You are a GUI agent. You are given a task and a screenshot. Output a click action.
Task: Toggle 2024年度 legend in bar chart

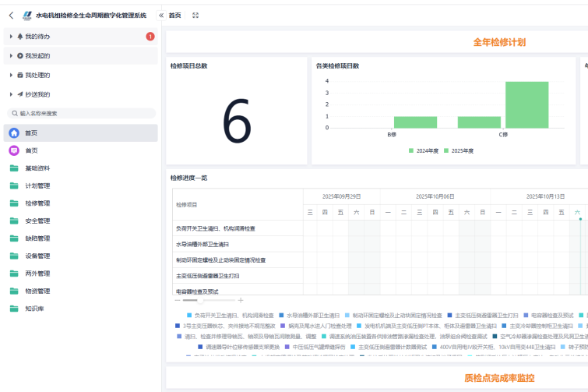coord(424,150)
